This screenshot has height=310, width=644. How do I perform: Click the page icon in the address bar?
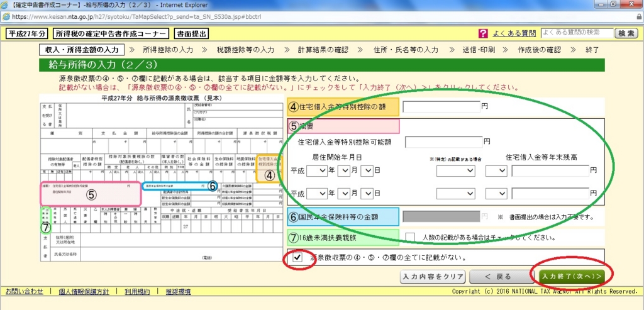tap(6, 17)
